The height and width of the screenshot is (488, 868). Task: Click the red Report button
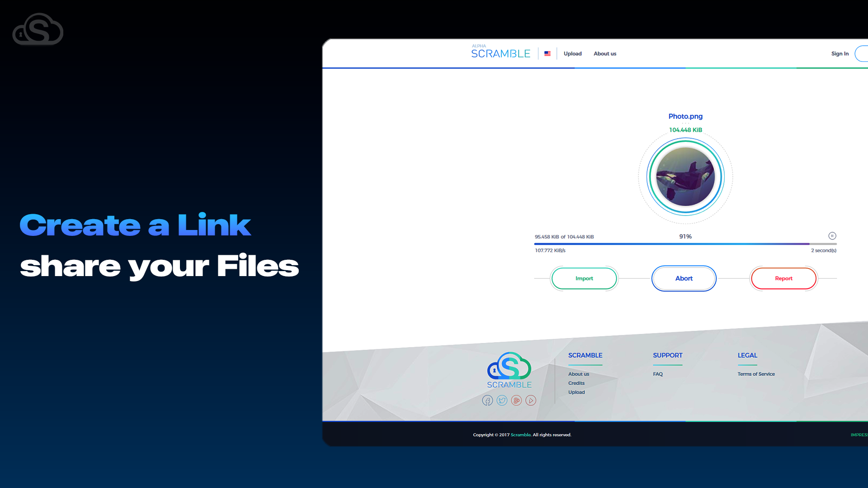783,278
